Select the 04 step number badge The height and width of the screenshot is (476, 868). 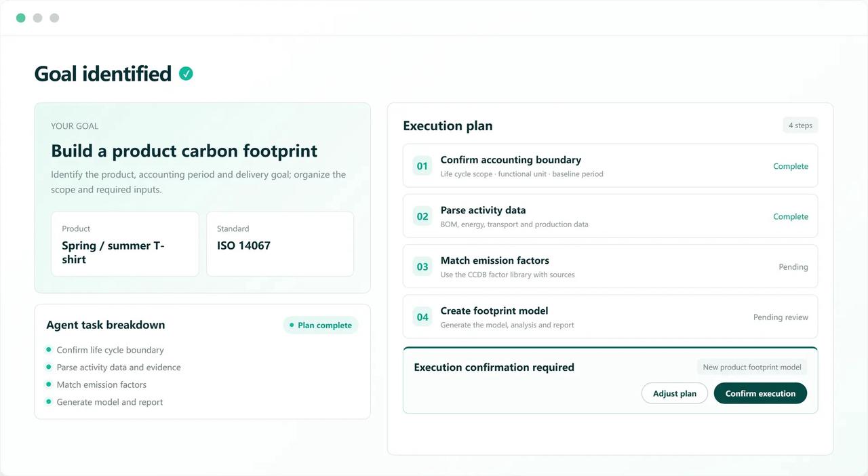pos(422,317)
